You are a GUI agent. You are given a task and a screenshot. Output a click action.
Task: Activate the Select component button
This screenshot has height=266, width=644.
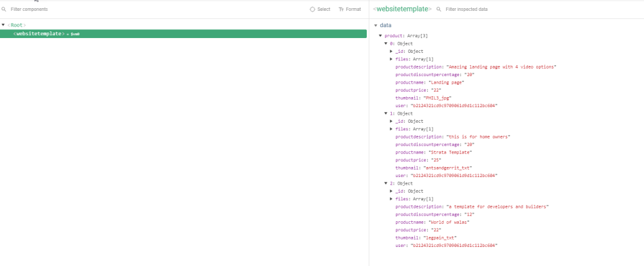320,9
